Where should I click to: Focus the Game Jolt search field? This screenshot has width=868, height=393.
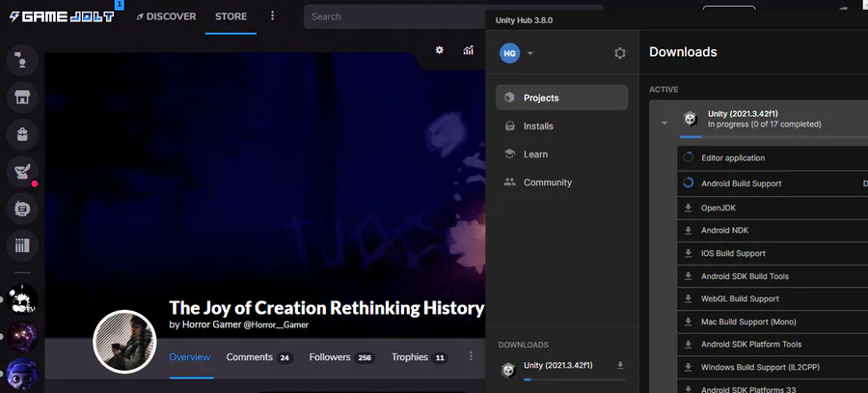394,16
